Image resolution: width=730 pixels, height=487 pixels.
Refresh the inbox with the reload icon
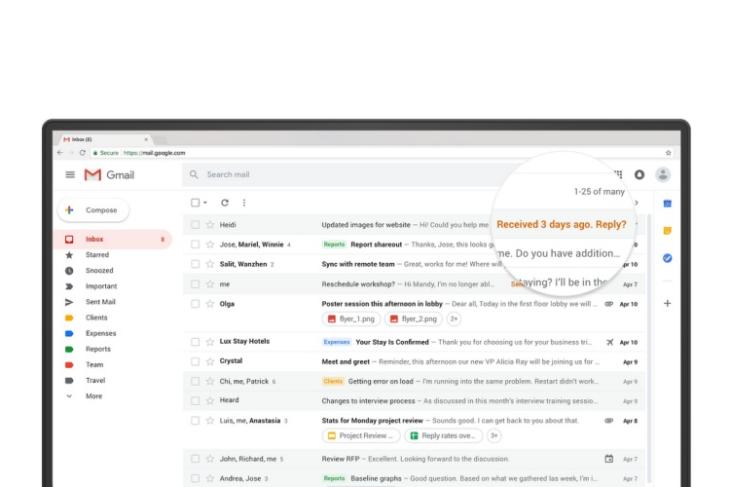pos(225,203)
